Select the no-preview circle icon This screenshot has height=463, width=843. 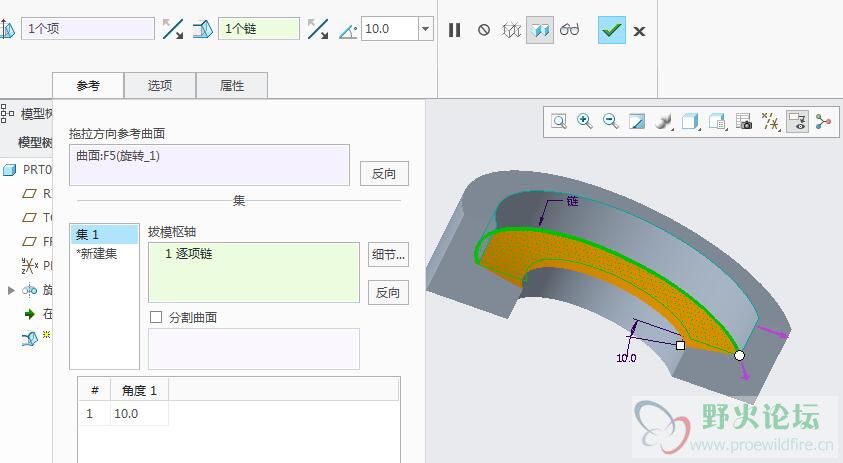(x=484, y=30)
